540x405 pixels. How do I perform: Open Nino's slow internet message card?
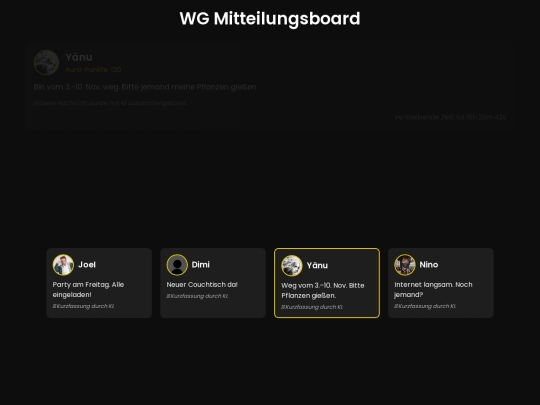441,283
